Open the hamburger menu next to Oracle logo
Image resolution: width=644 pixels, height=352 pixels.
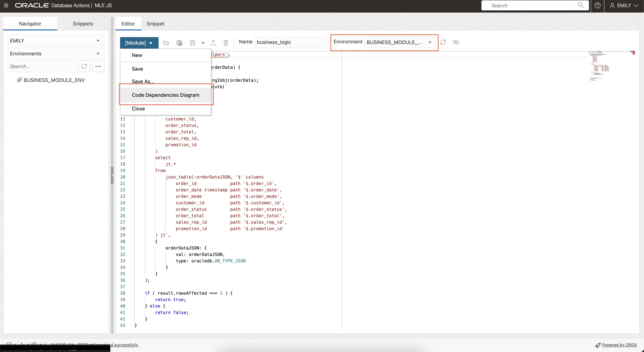[6, 5]
